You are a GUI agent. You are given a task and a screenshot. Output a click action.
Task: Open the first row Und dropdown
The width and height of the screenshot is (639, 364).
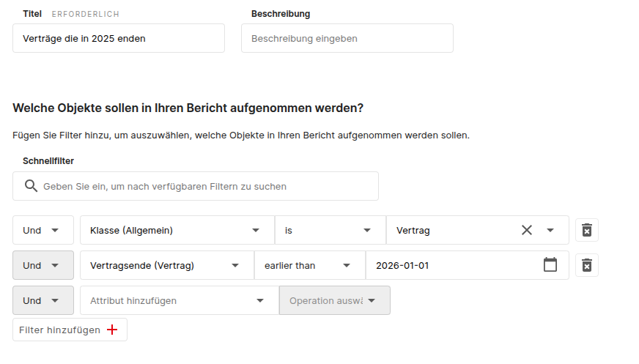(x=43, y=230)
